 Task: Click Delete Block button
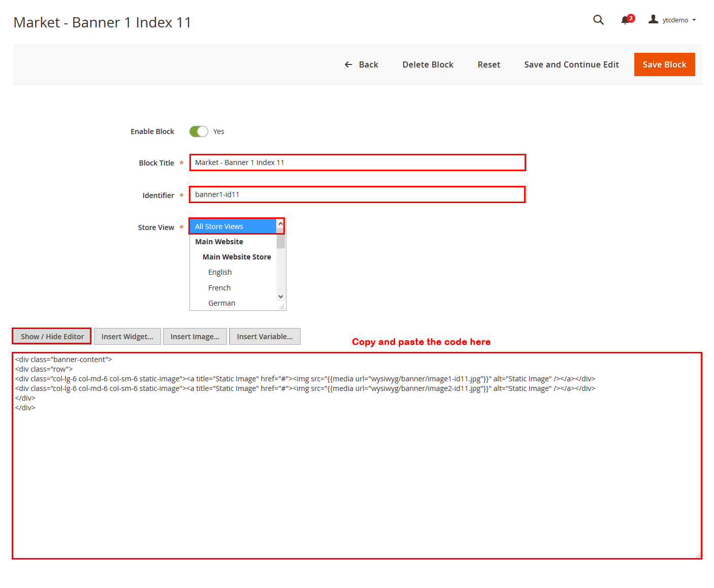click(428, 64)
